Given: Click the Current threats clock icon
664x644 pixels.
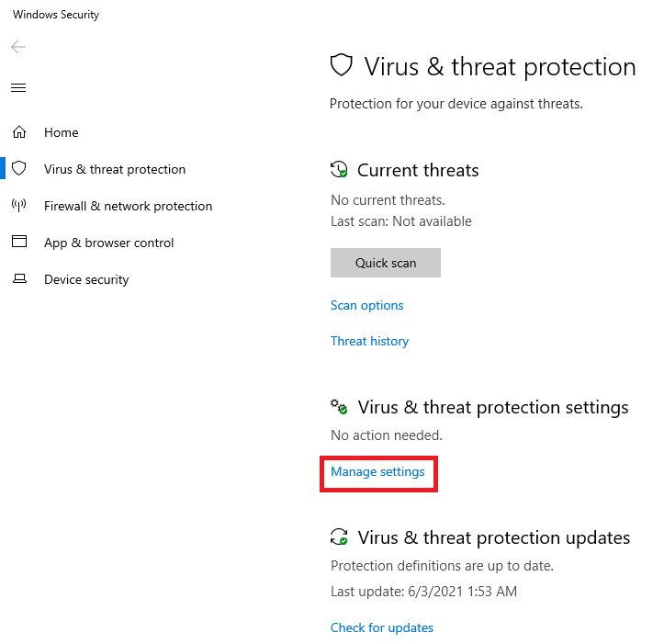Looking at the screenshot, I should pyautogui.click(x=339, y=170).
